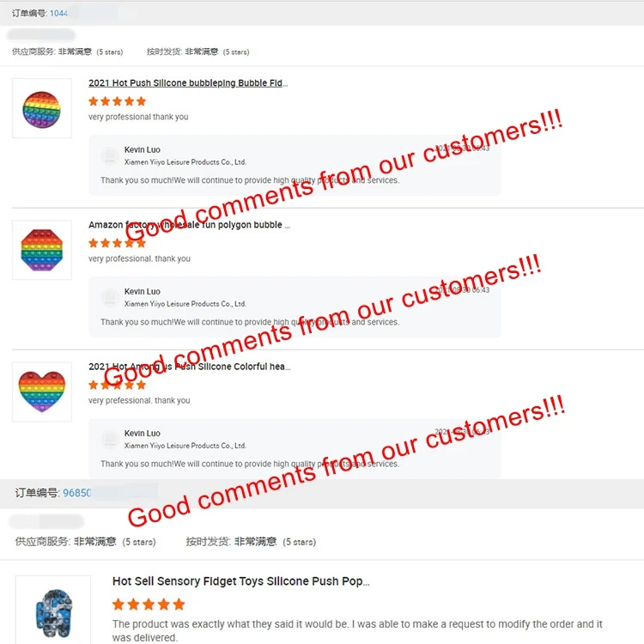This screenshot has width=644, height=644.
Task: Open the heart rainbow bubble toy thumbnail
Action: [x=42, y=392]
